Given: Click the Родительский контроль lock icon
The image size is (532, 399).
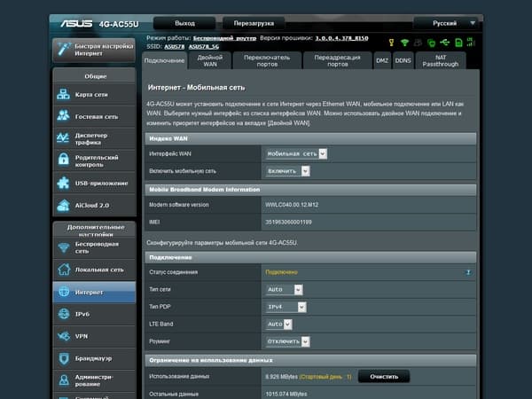Looking at the screenshot, I should pyautogui.click(x=64, y=160).
